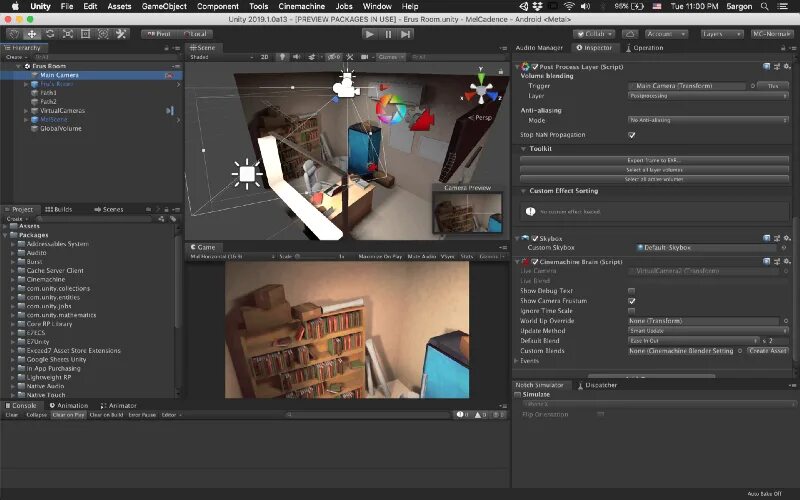Open gear menu of Skybox component
The image size is (800, 500).
tap(787, 238)
